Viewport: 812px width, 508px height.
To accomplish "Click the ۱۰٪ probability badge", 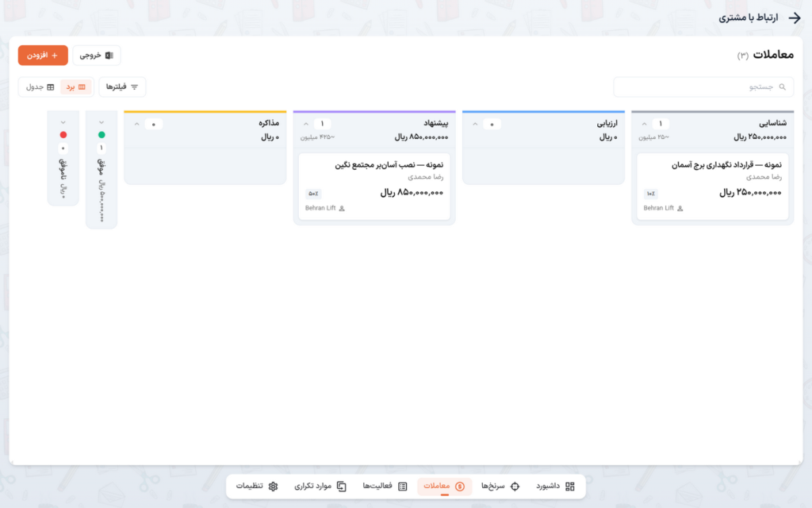I will pos(651,194).
